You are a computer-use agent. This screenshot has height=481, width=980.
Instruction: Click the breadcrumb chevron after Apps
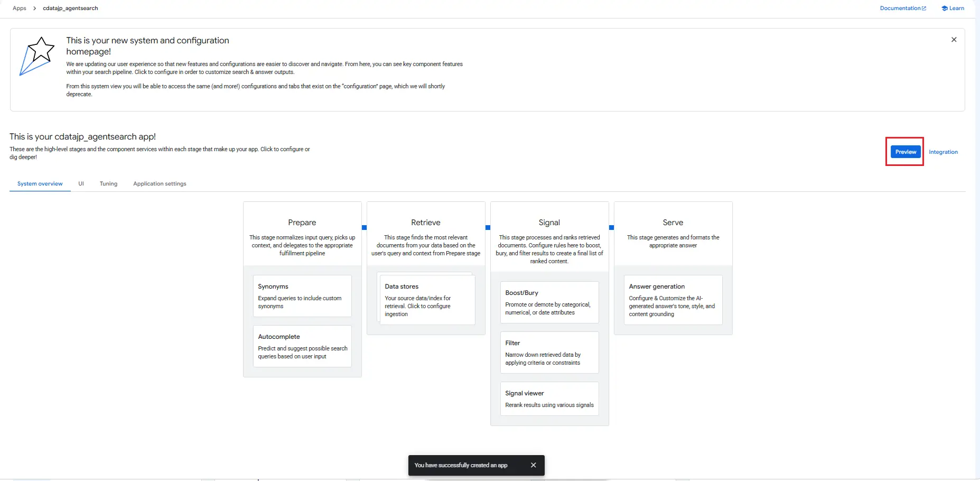35,8
